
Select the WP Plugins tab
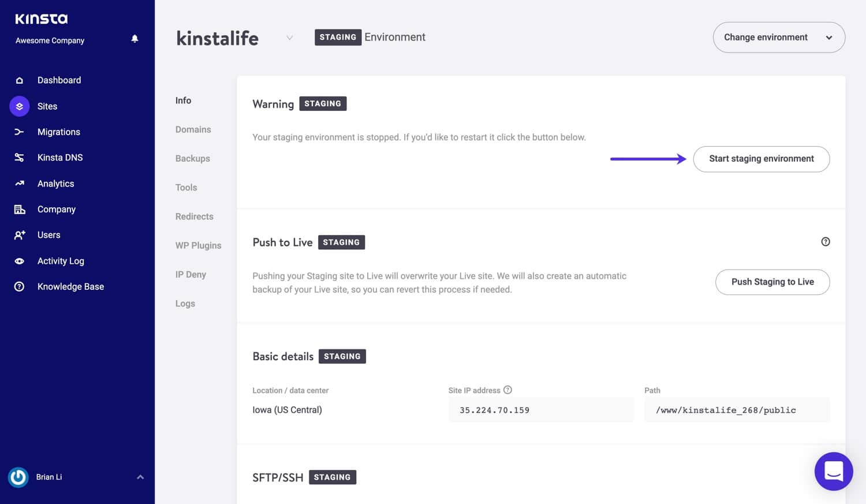199,245
